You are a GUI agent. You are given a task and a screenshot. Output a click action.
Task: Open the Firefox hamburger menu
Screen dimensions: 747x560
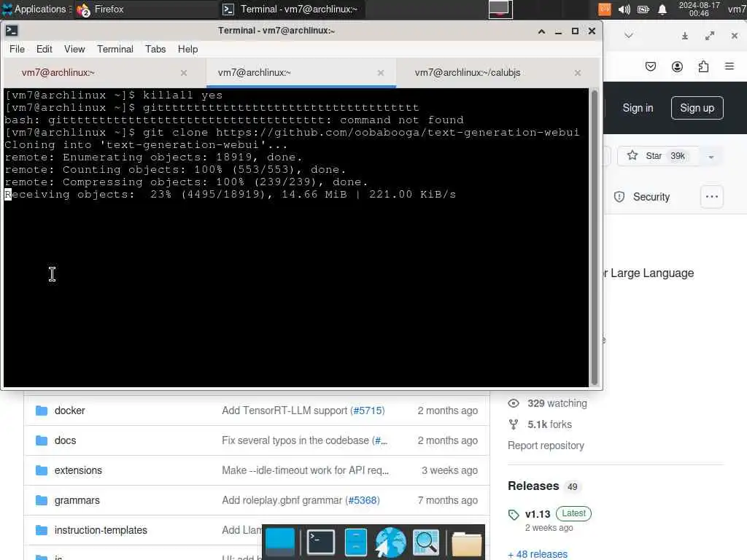[x=729, y=66]
